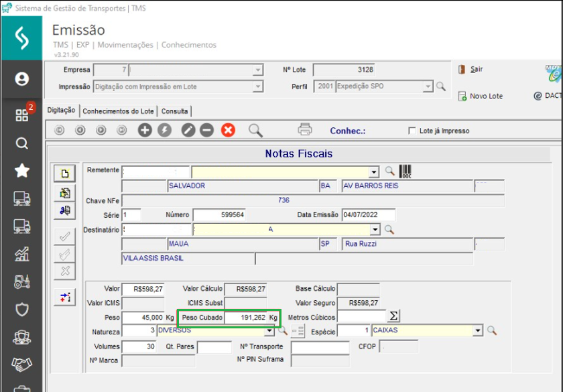Expand the Impressão dropdown
563x392 pixels.
(257, 86)
